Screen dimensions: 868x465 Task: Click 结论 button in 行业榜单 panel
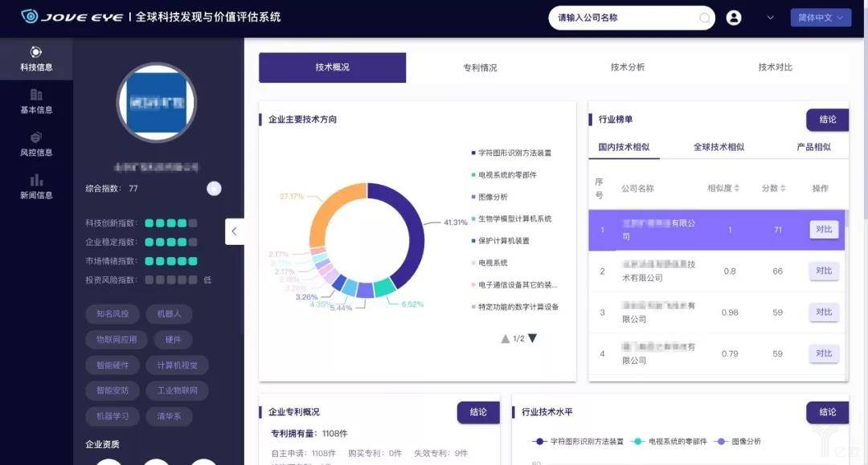pos(827,120)
